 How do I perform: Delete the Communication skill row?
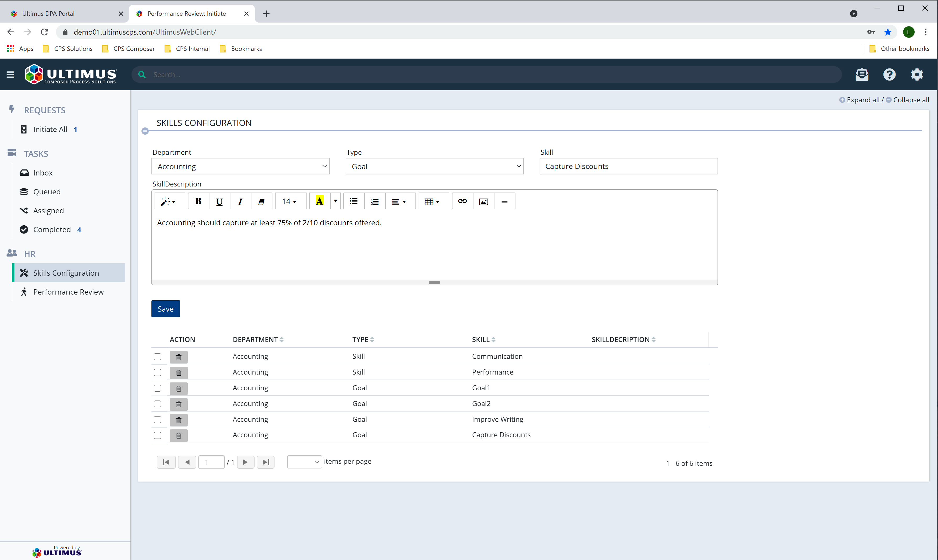coord(178,357)
